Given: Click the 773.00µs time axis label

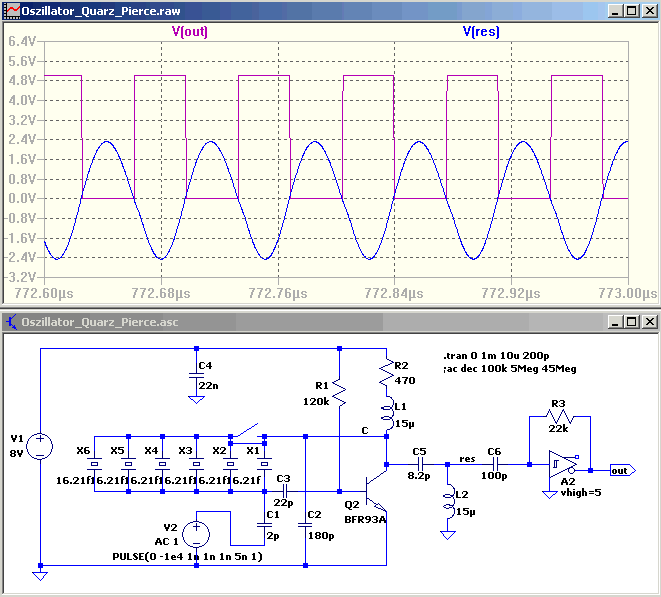Looking at the screenshot, I should click(628, 293).
